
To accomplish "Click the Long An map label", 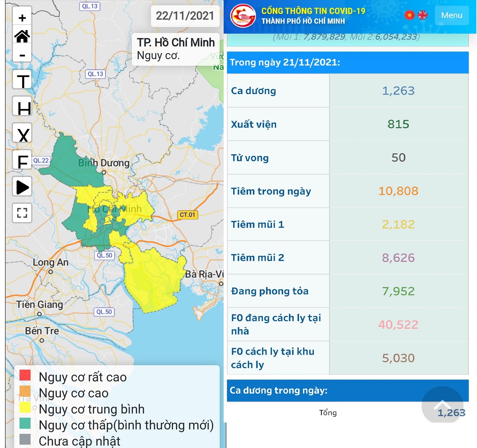I will tap(51, 262).
